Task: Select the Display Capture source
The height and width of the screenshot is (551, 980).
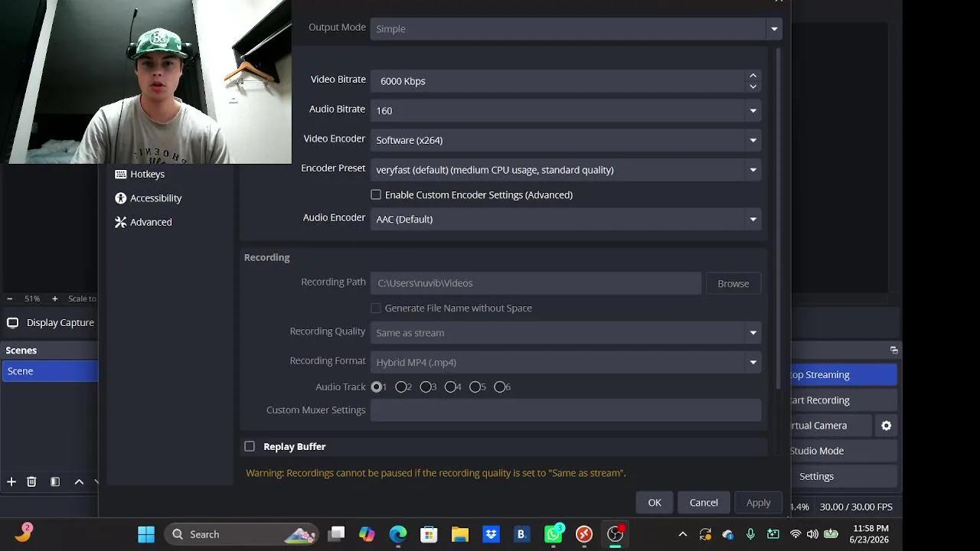Action: [x=51, y=322]
